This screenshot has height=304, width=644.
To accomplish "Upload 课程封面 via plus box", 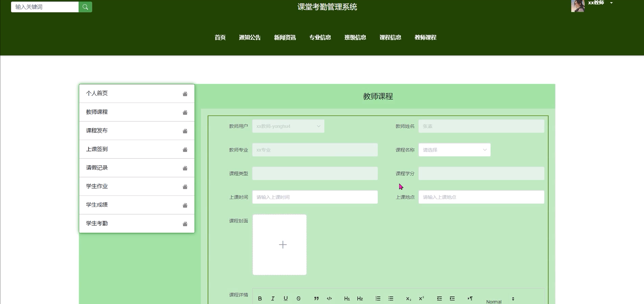I will [x=279, y=244].
